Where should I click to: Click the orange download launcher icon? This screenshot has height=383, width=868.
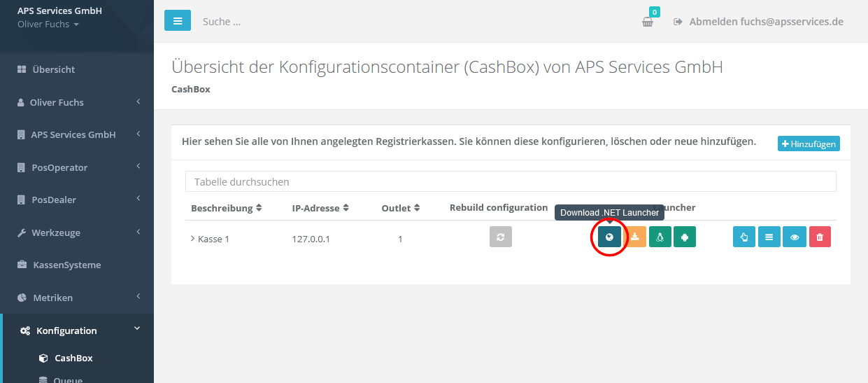pos(634,237)
